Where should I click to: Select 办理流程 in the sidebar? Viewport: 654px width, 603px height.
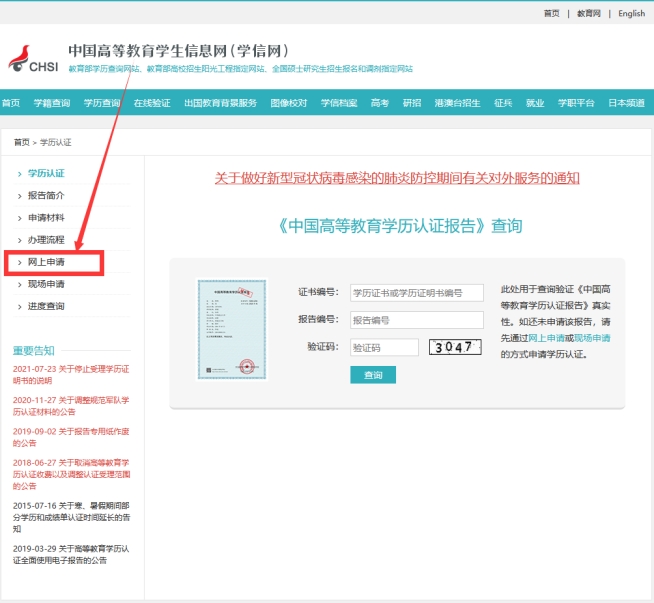point(46,240)
